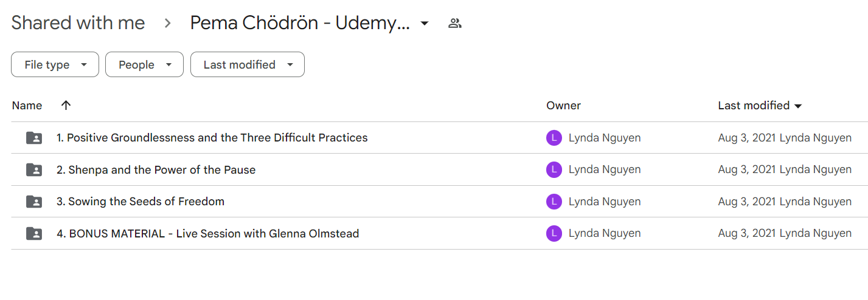Sort by the Name column header
Screen dimensions: 868x300
pyautogui.click(x=27, y=105)
